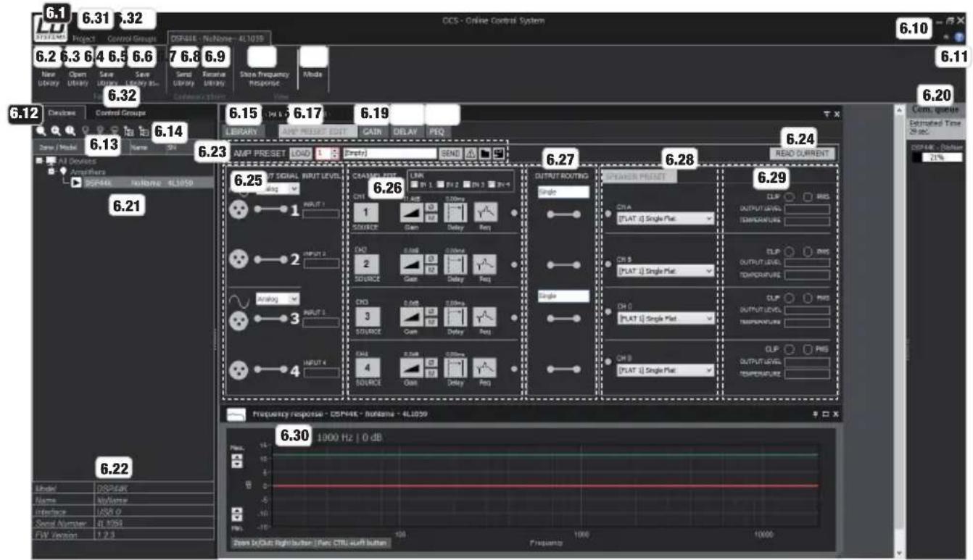
Task: Open the DELAY tab
Action: [x=407, y=133]
